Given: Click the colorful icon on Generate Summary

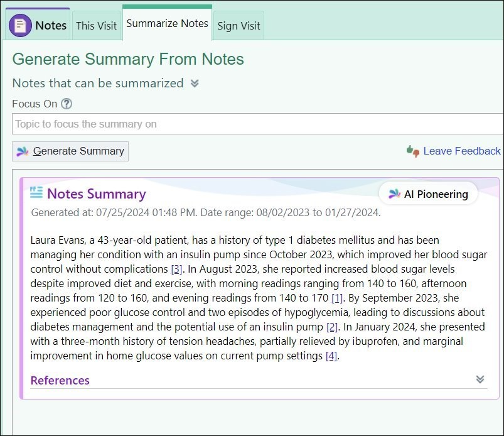Looking at the screenshot, I should [x=23, y=151].
